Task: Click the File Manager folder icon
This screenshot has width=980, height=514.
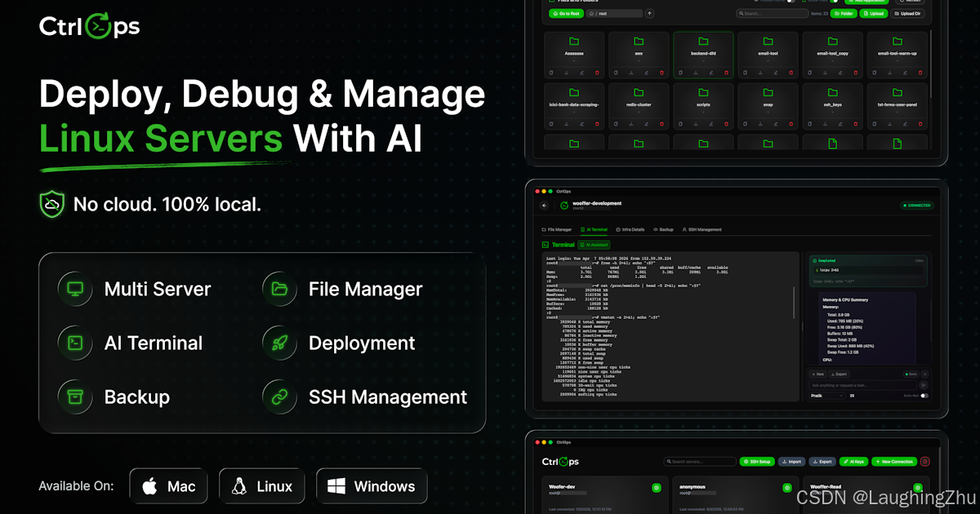Action: pos(279,289)
